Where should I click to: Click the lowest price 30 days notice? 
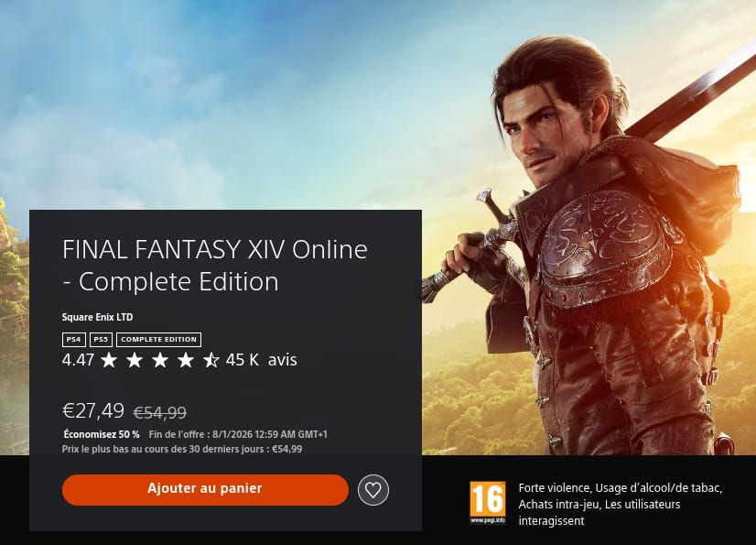(x=182, y=449)
